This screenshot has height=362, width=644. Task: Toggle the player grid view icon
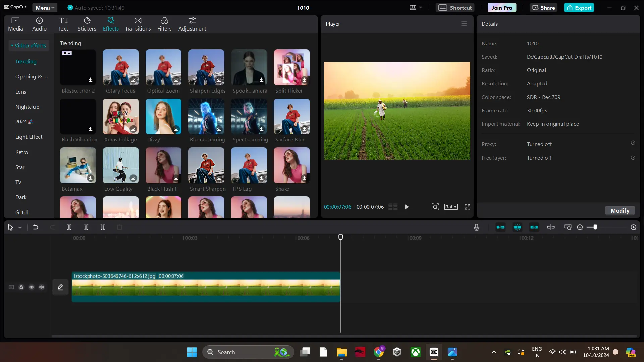click(x=393, y=207)
